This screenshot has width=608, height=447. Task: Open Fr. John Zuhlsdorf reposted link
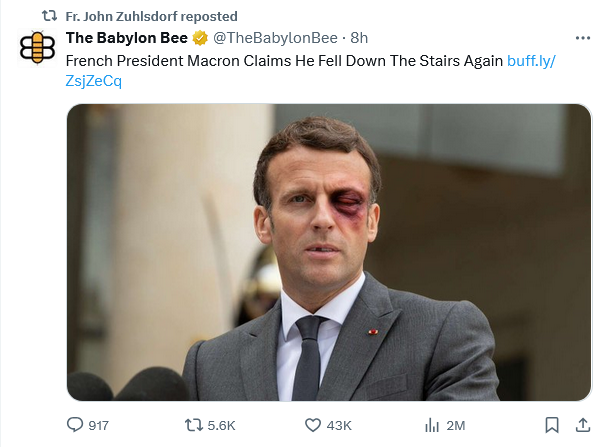click(151, 16)
